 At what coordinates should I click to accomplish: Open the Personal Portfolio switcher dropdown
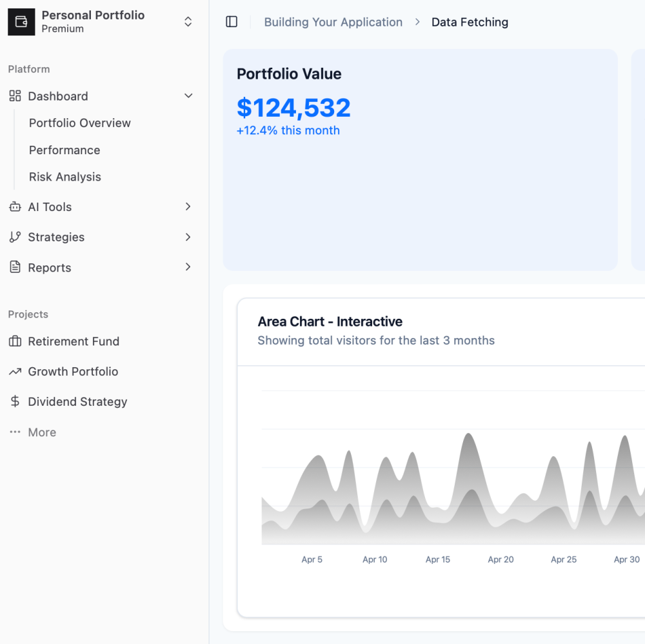point(188,22)
